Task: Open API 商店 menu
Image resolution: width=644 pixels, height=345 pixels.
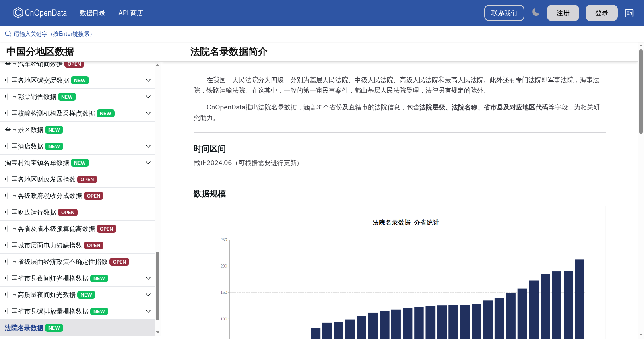Action: coord(131,13)
